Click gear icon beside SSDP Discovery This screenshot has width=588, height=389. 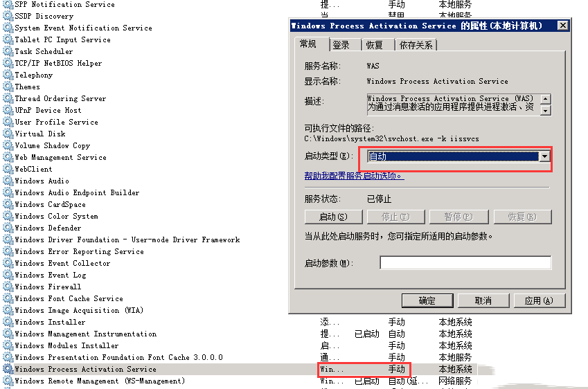(8, 16)
